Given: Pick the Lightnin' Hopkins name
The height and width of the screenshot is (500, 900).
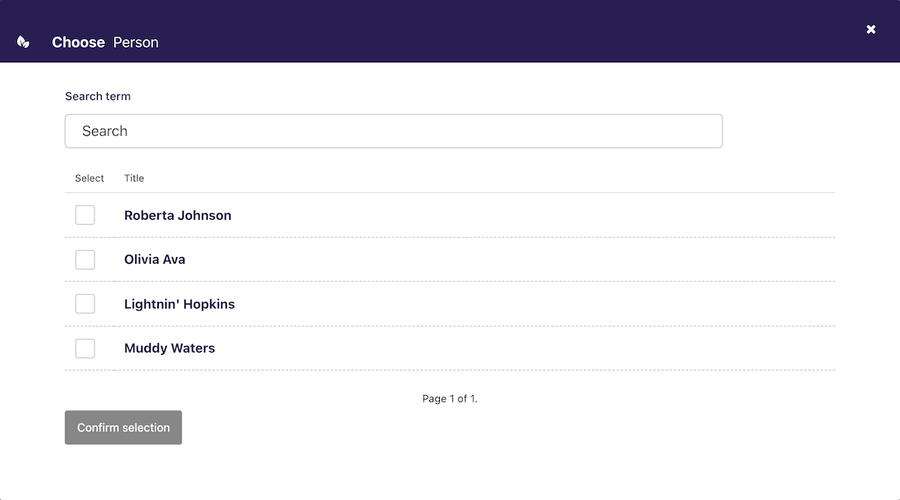Looking at the screenshot, I should pyautogui.click(x=179, y=304).
